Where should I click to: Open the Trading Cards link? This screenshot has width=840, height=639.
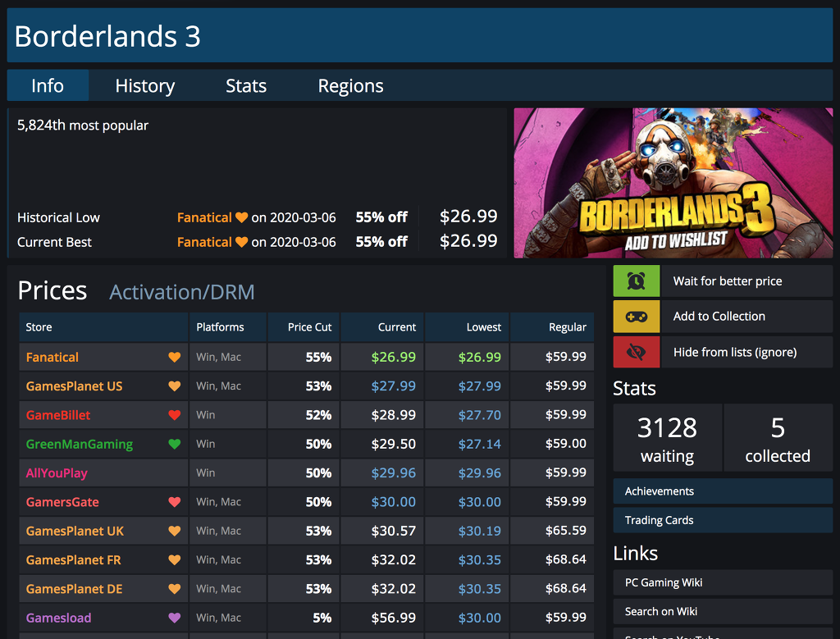(723, 520)
